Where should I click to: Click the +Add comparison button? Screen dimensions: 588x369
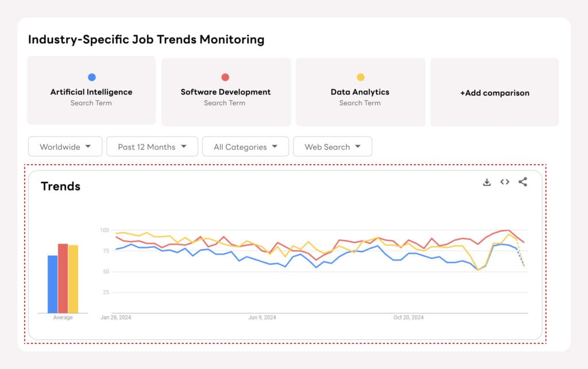coord(494,92)
